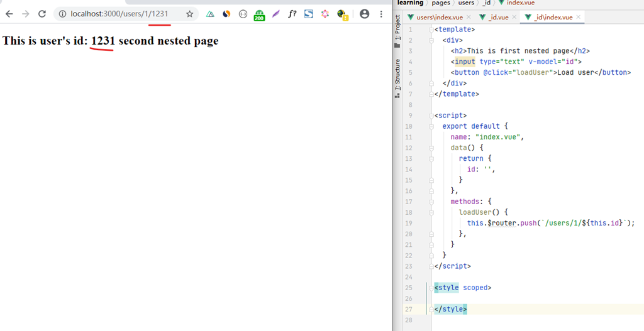Fold the export default block line 10
The height and width of the screenshot is (331, 644).
click(x=431, y=126)
